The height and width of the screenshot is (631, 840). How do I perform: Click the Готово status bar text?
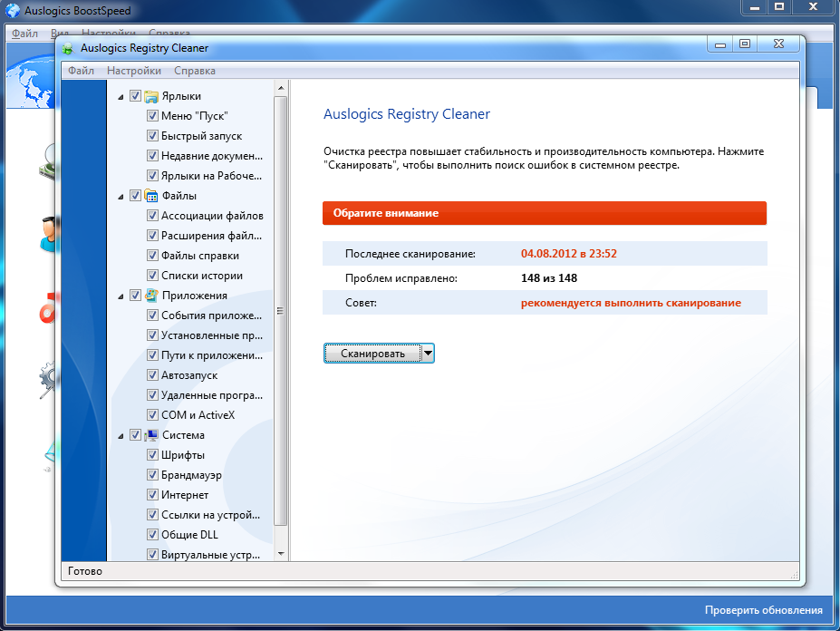84,571
